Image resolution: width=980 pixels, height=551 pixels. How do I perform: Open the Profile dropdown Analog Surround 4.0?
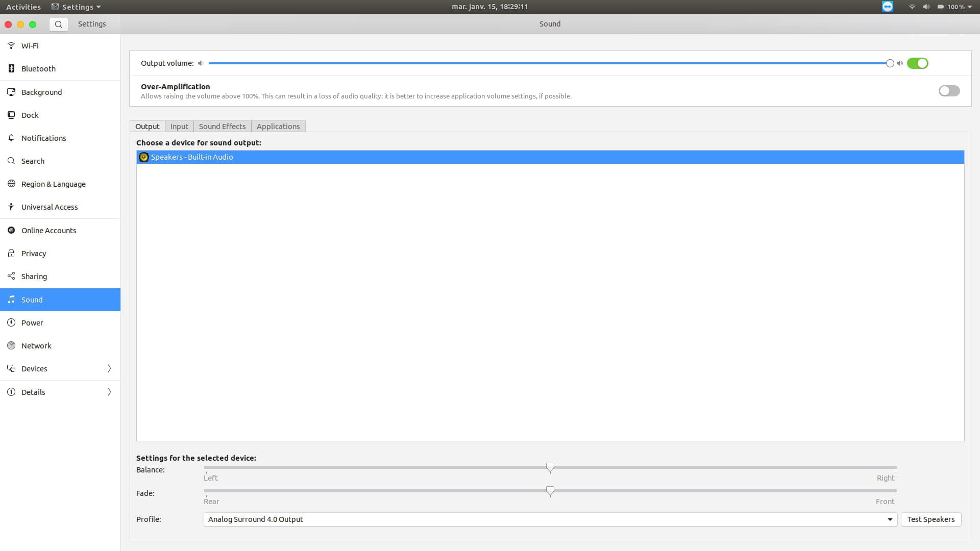550,519
